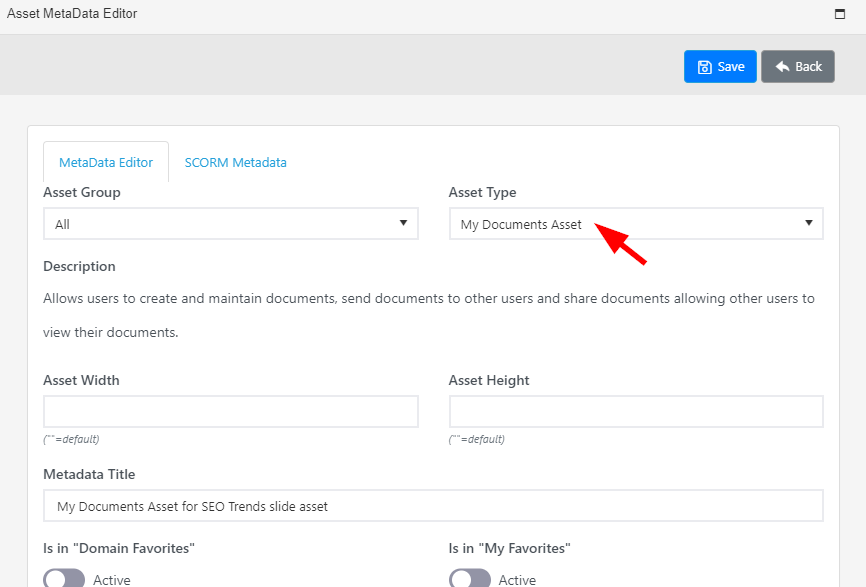Go back with the Back button

click(x=798, y=66)
